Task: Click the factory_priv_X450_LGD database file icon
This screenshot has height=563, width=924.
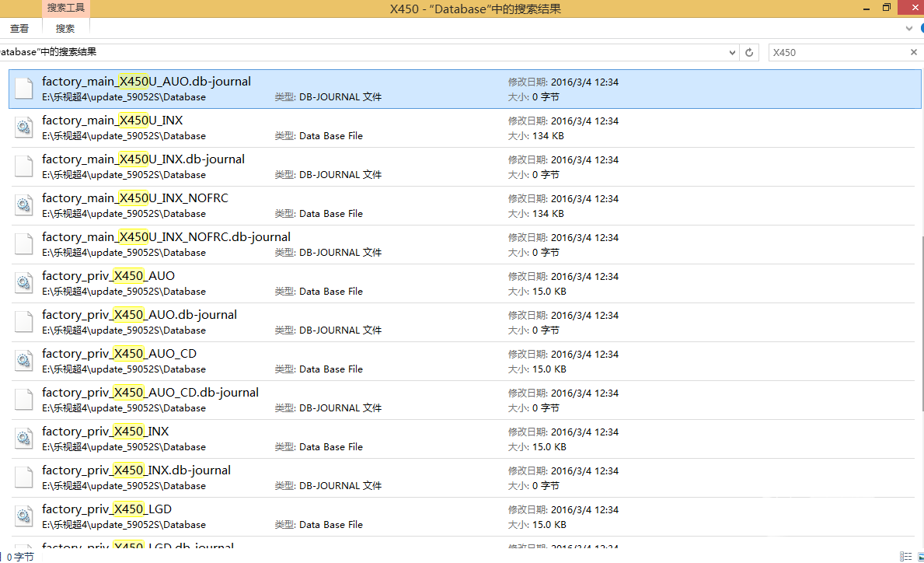Action: pos(23,516)
